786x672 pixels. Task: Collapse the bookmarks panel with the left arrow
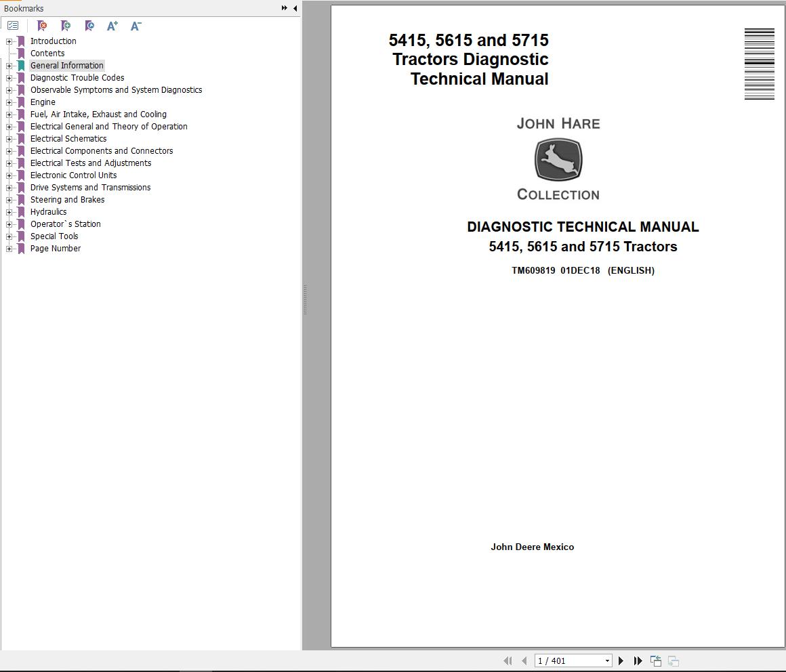tap(295, 8)
